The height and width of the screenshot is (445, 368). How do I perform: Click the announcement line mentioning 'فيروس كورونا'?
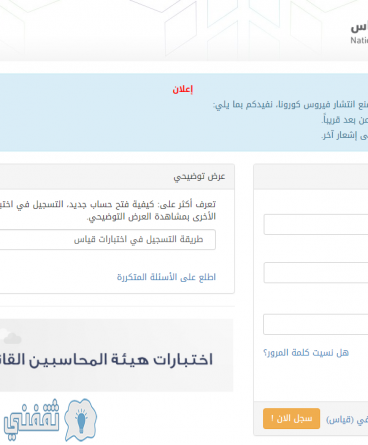click(x=291, y=105)
